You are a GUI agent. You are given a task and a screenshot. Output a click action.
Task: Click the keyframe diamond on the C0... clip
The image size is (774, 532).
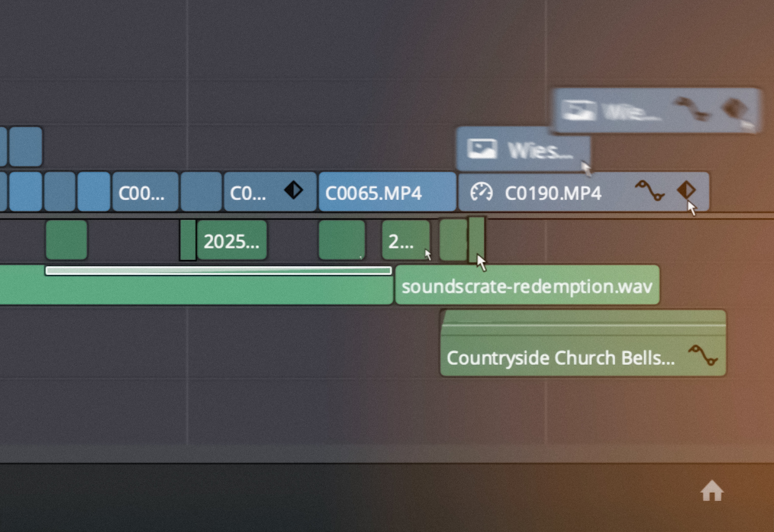(x=293, y=190)
